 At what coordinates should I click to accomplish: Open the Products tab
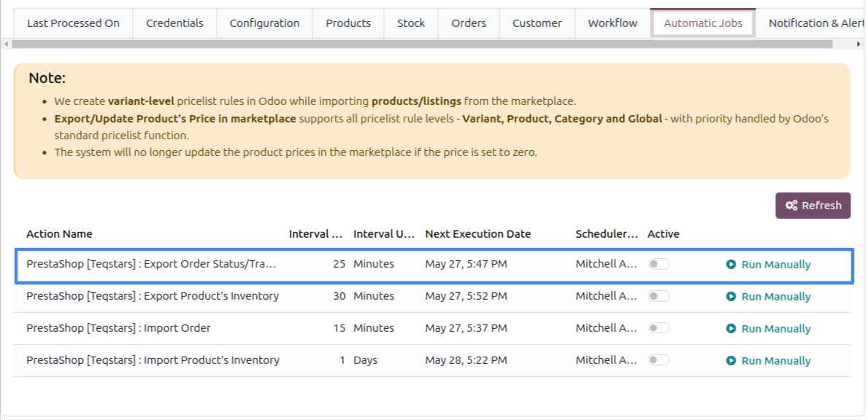click(348, 23)
